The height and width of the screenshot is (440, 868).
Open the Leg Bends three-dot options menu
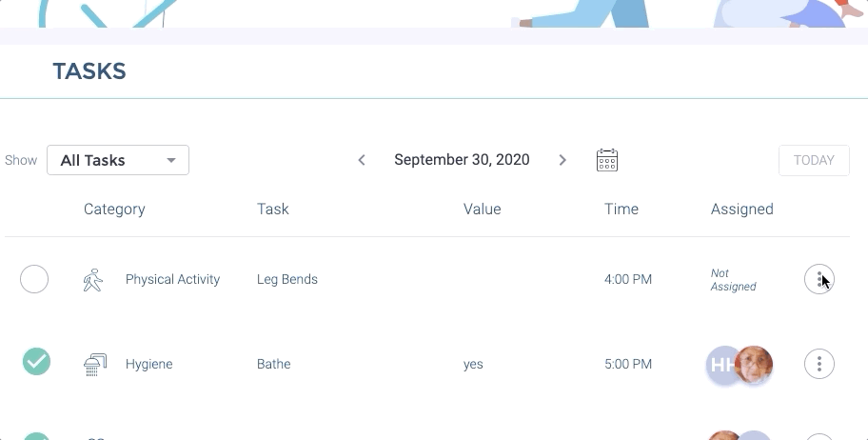click(x=819, y=279)
